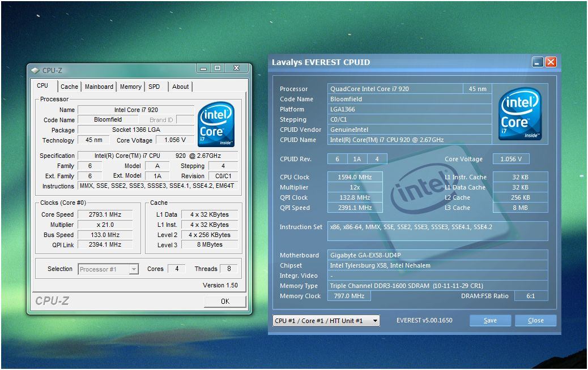
Task: Click the Chipset value Intel Tylersburg X58
Action: click(x=437, y=265)
